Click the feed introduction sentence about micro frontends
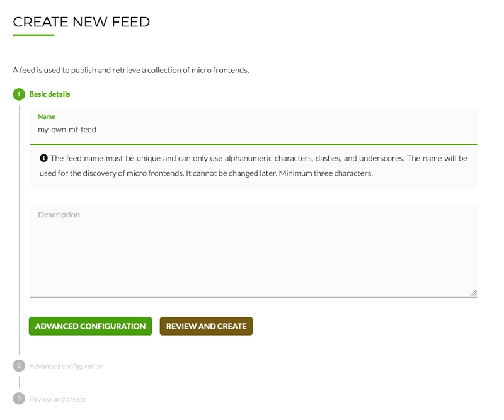This screenshot has height=420, width=504. pyautogui.click(x=131, y=70)
